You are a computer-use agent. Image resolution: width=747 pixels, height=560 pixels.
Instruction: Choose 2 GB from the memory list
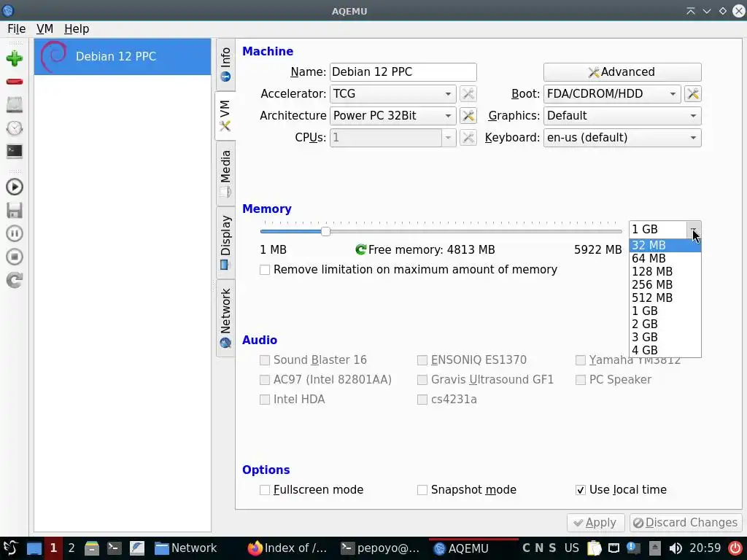tap(665, 324)
